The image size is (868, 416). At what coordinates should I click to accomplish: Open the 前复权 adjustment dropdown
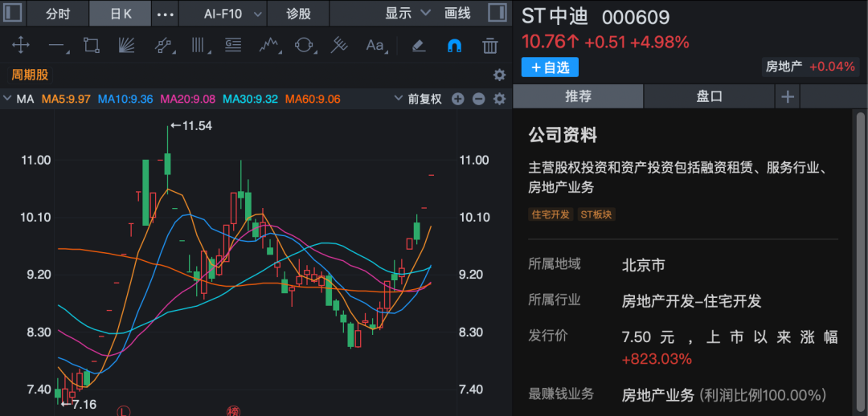[418, 99]
